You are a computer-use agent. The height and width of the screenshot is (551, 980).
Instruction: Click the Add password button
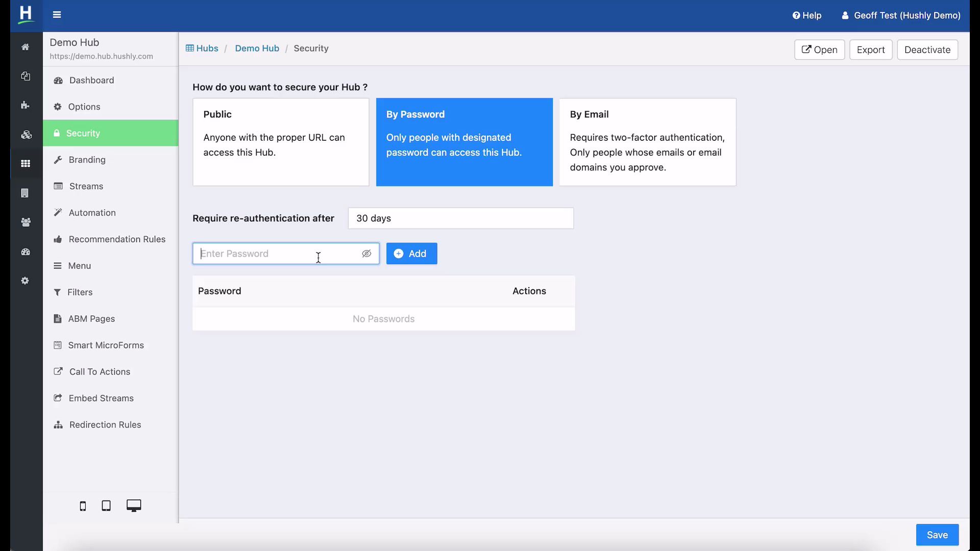[x=411, y=254]
